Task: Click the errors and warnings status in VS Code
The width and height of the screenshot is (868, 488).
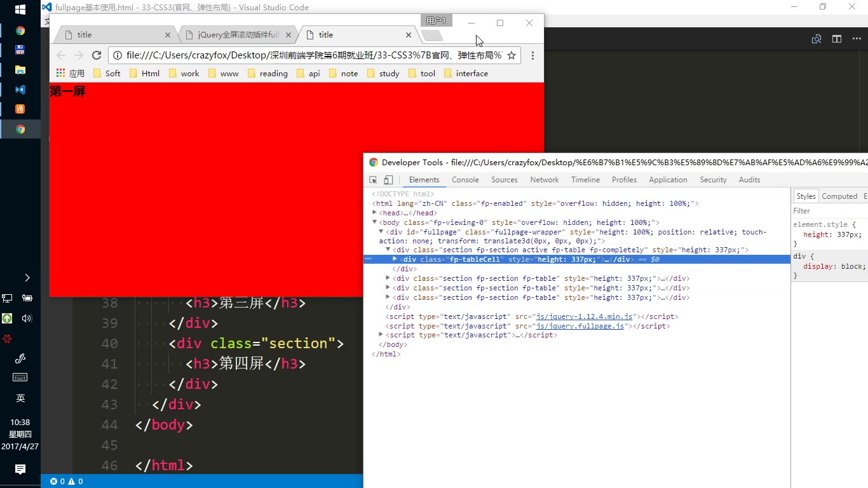Action: (x=66, y=482)
